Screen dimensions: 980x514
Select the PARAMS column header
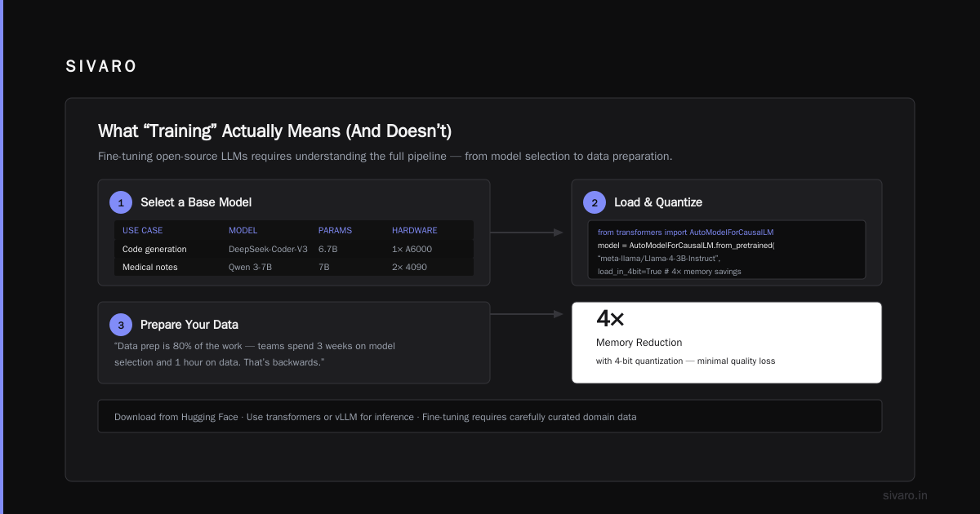point(335,230)
